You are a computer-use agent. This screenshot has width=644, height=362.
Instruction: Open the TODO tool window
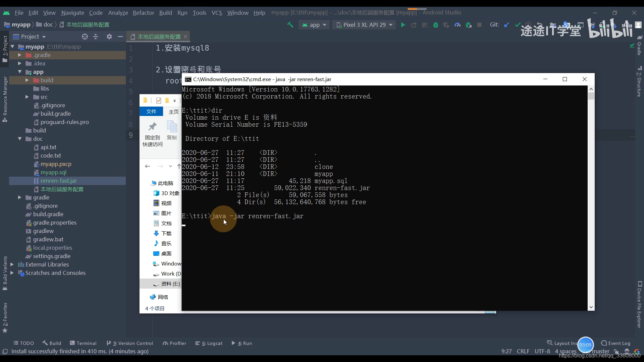pyautogui.click(x=23, y=343)
